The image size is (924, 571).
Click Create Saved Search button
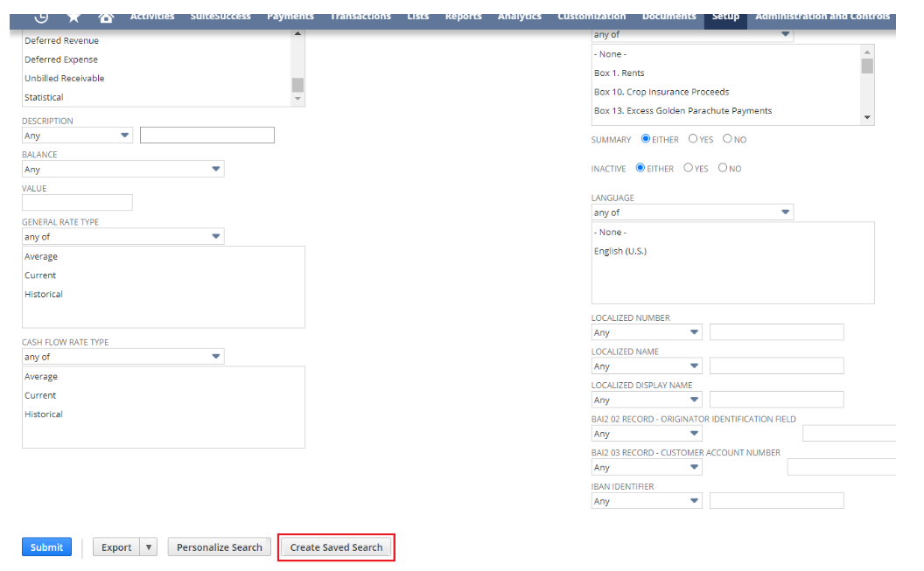[336, 547]
